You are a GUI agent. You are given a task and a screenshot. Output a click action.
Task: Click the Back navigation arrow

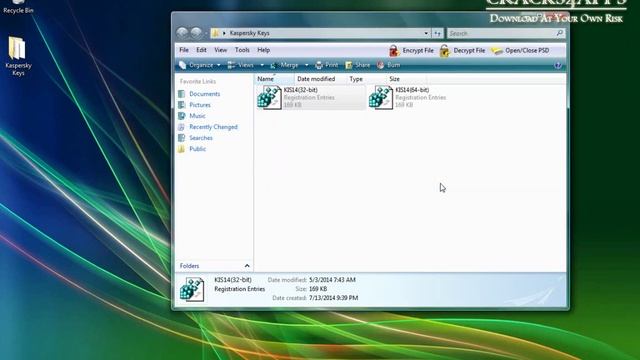(x=182, y=33)
